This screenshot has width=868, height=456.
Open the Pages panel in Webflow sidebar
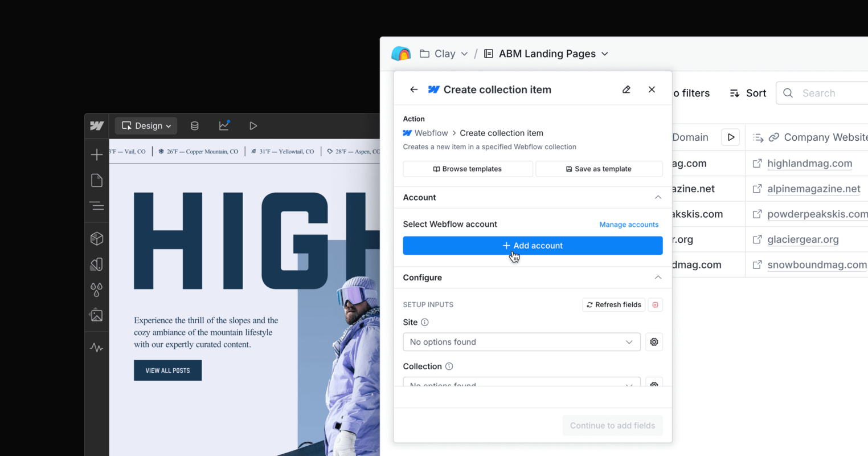[x=97, y=180]
